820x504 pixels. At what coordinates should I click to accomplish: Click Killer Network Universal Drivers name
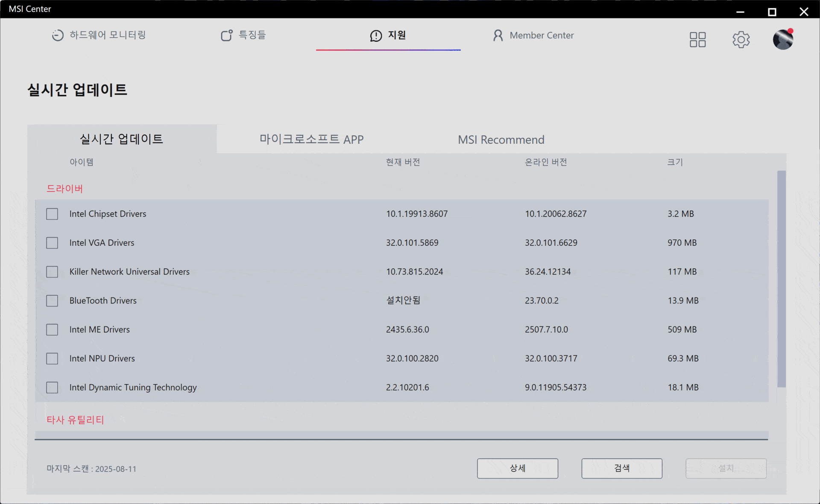tap(129, 272)
